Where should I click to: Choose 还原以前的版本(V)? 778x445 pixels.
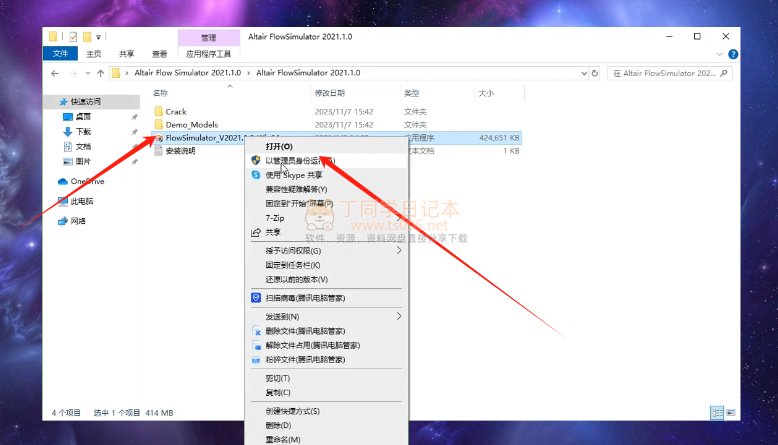tap(326, 279)
